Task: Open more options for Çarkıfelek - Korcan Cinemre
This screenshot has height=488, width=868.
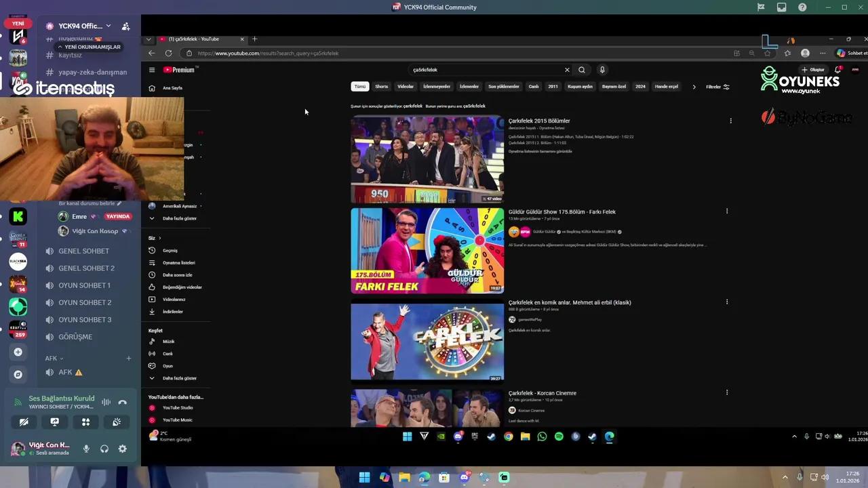Action: [727, 392]
